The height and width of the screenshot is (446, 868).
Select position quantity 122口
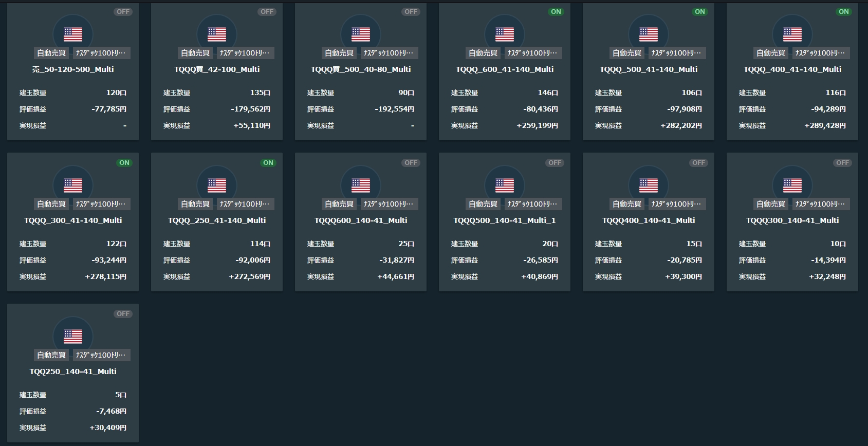point(116,244)
